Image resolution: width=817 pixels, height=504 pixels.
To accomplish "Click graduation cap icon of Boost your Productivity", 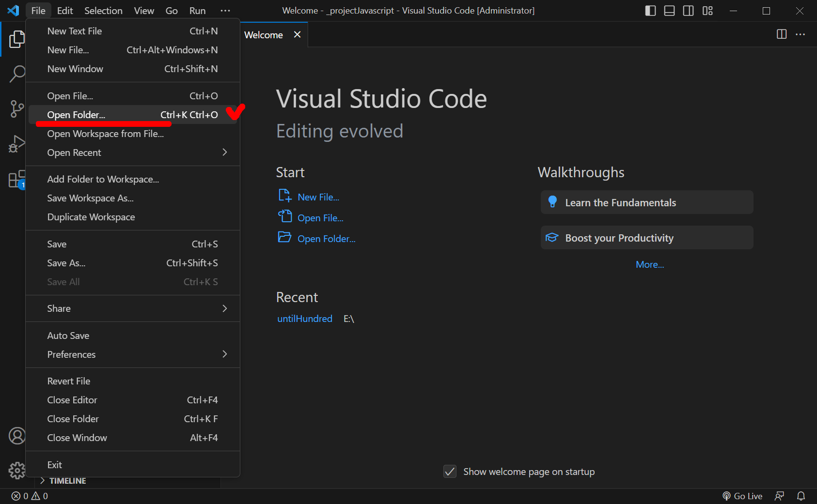I will tap(552, 237).
